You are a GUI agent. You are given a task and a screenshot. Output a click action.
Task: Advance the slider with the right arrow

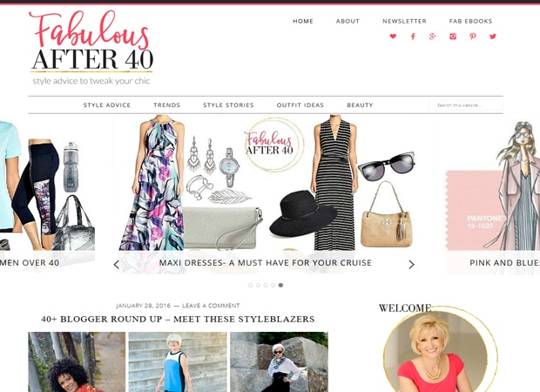pos(411,265)
